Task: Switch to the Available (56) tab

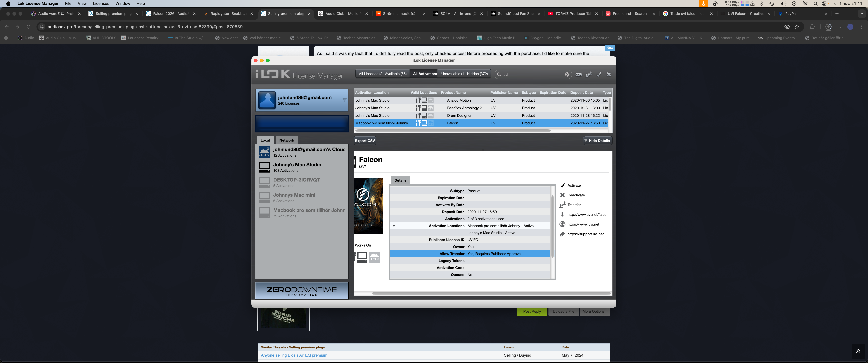Action: point(396,74)
